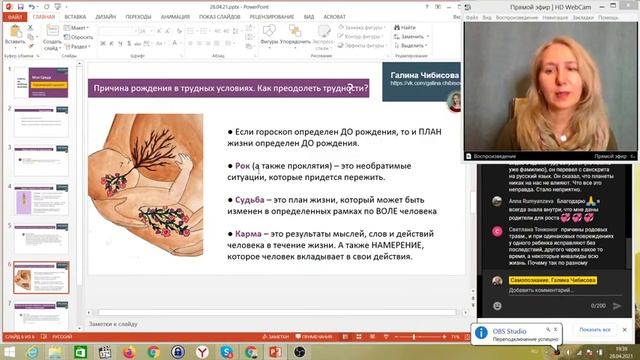Switch to normal view icon in status bar
The width and height of the screenshot is (640, 360).
(x=345, y=337)
